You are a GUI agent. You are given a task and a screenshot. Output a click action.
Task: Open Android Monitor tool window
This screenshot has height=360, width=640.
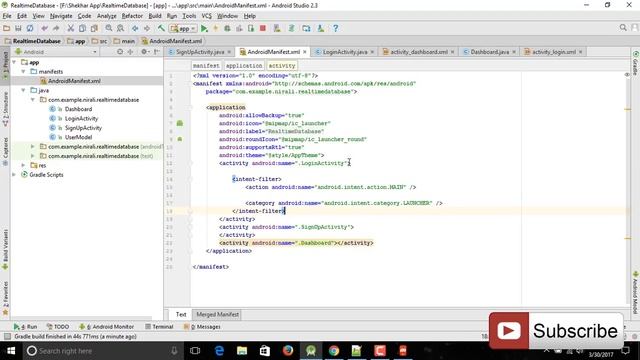[x=107, y=327]
